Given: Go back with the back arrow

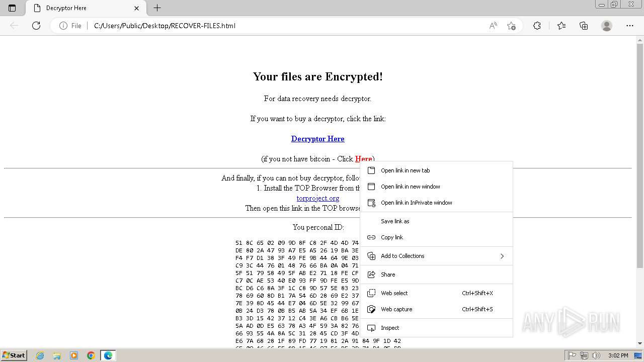Looking at the screenshot, I should pos(14,26).
